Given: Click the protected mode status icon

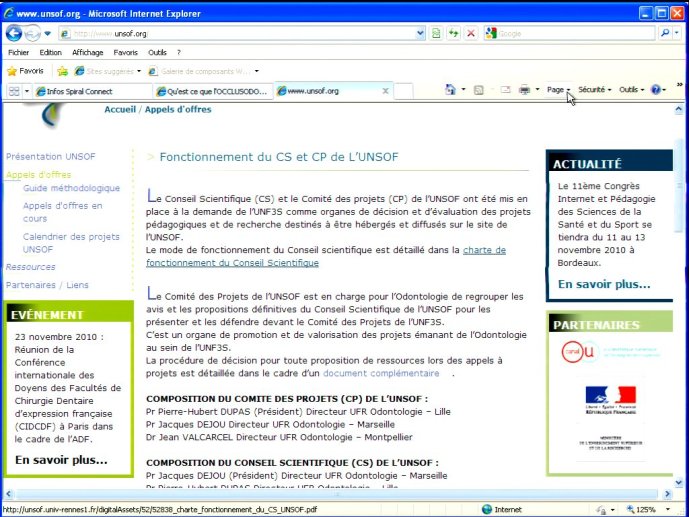Looking at the screenshot, I should tap(601, 510).
